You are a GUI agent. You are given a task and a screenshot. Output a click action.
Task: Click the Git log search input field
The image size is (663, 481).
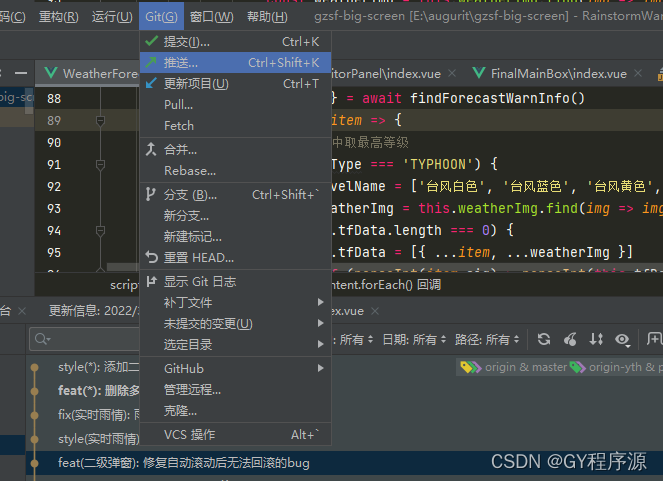pos(85,339)
